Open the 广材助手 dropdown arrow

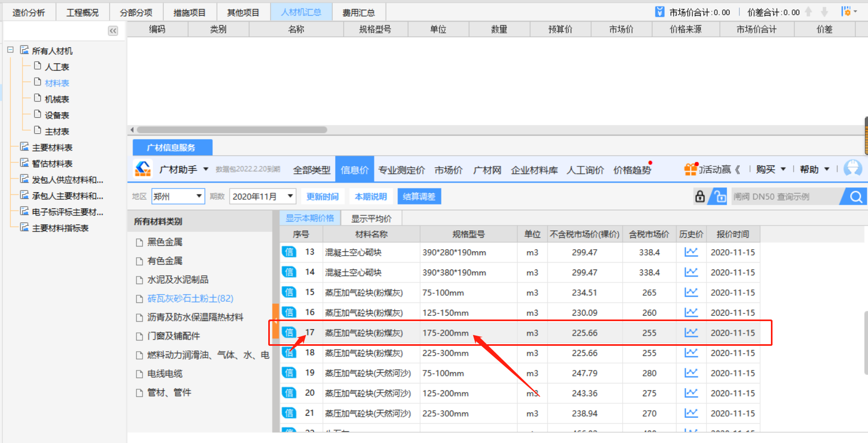(205, 169)
